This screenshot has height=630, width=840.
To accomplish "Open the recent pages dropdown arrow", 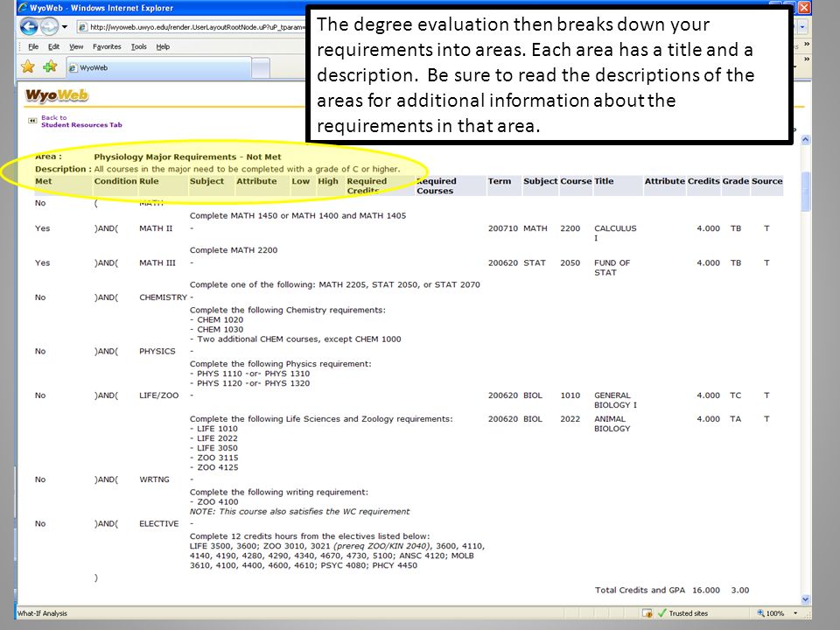I will 64,26.
